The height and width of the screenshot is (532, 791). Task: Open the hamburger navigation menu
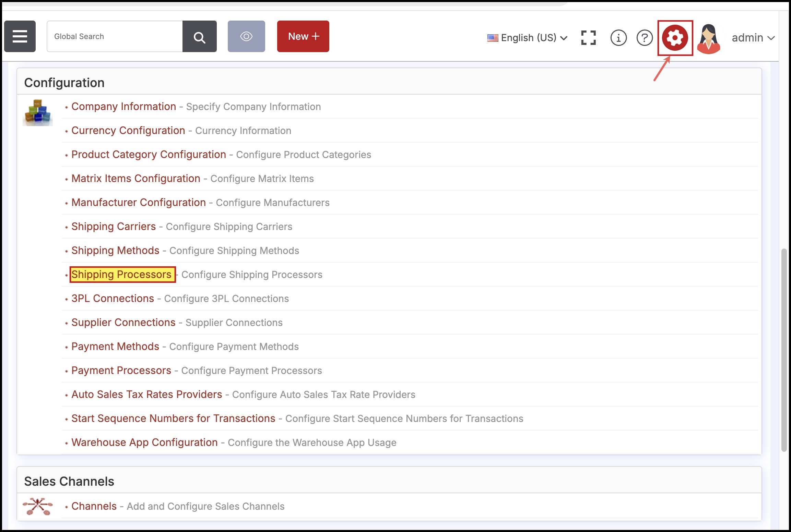tap(20, 36)
